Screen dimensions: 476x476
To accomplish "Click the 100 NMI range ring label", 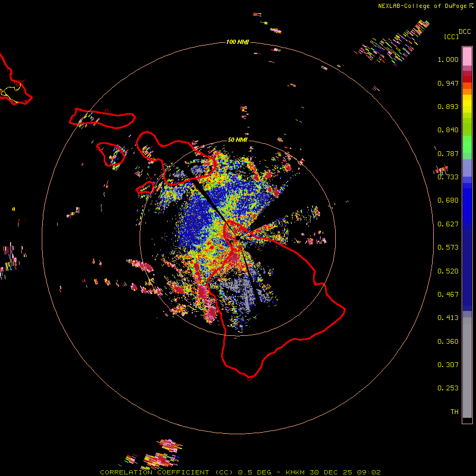I will point(237,42).
